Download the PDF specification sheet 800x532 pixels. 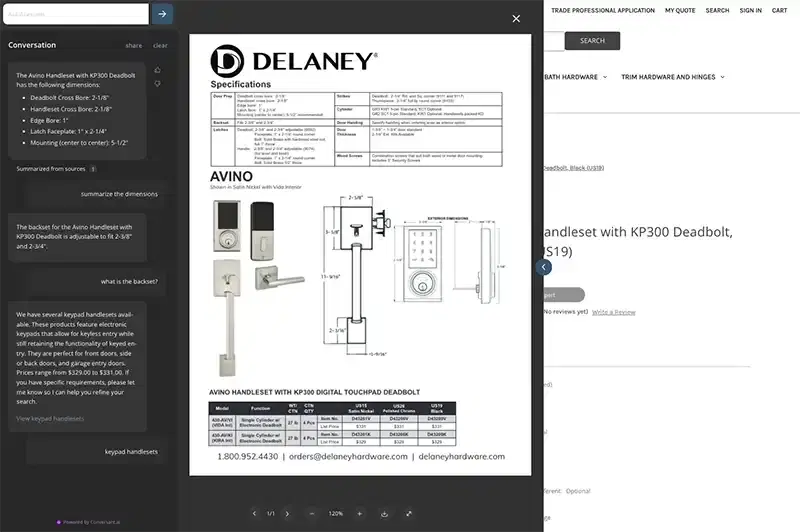pos(384,514)
